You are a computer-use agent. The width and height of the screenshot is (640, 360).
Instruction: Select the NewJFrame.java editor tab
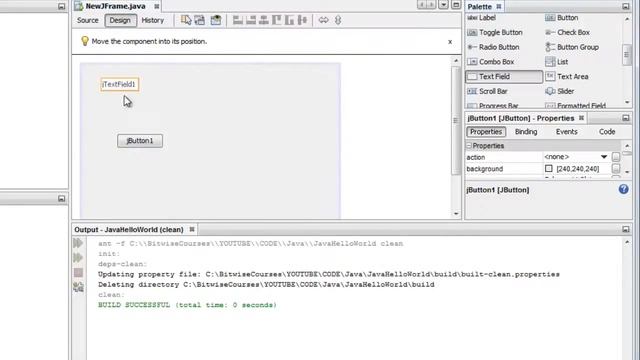pos(116,6)
